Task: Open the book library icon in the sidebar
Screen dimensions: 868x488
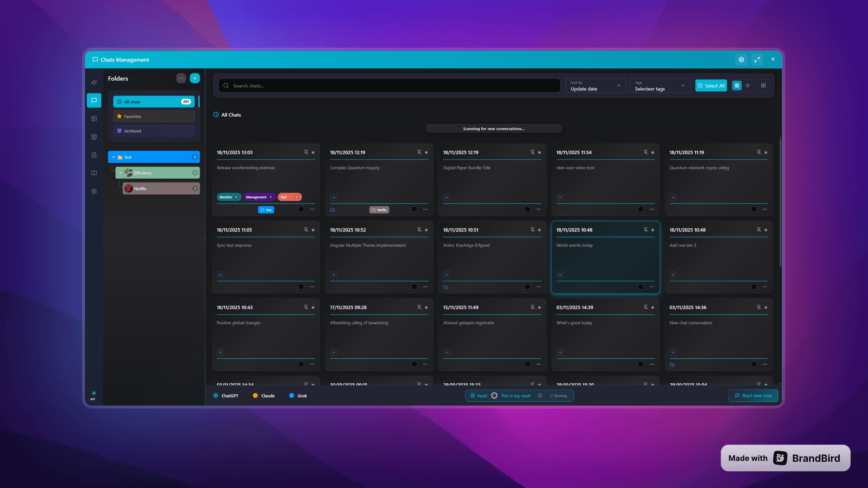Action: point(94,173)
